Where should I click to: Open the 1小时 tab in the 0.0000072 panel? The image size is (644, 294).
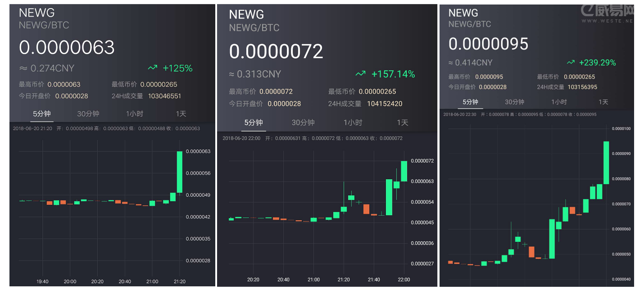(353, 122)
